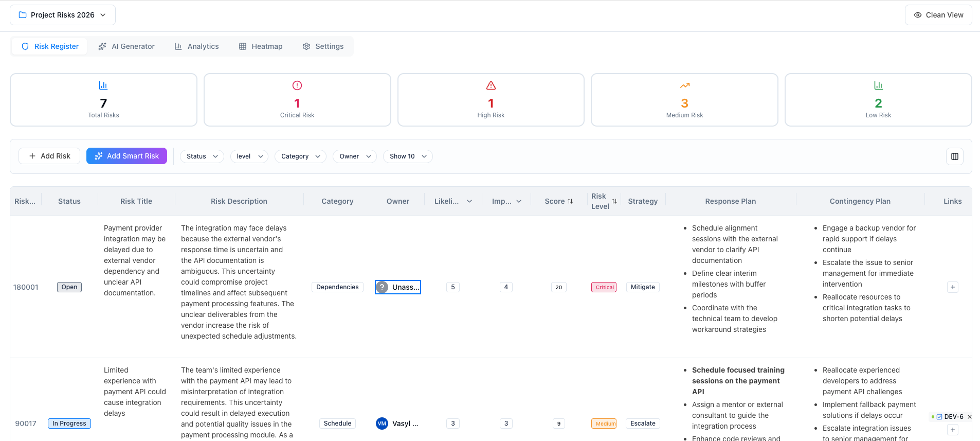Image resolution: width=980 pixels, height=441 pixels.
Task: Open the level filter dropdown
Action: click(249, 156)
